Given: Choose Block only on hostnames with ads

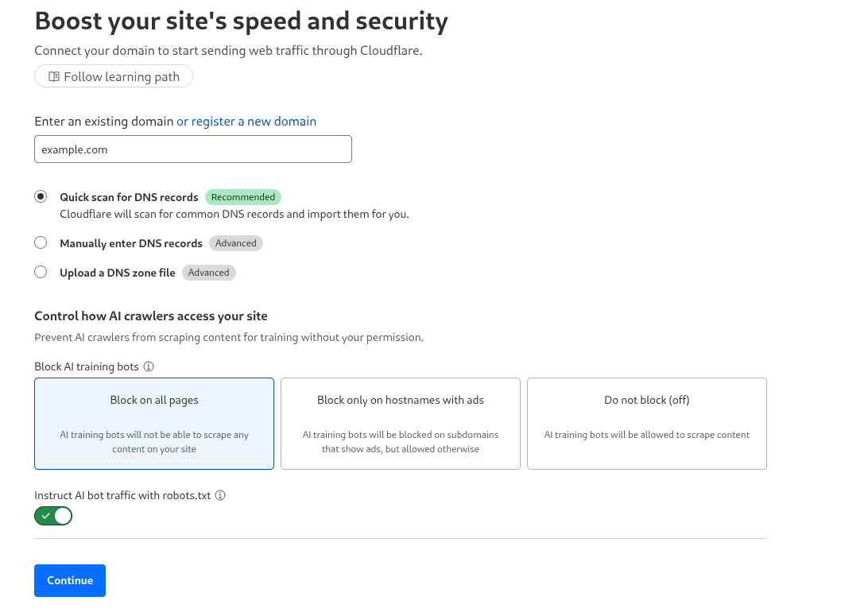Looking at the screenshot, I should click(x=400, y=424).
